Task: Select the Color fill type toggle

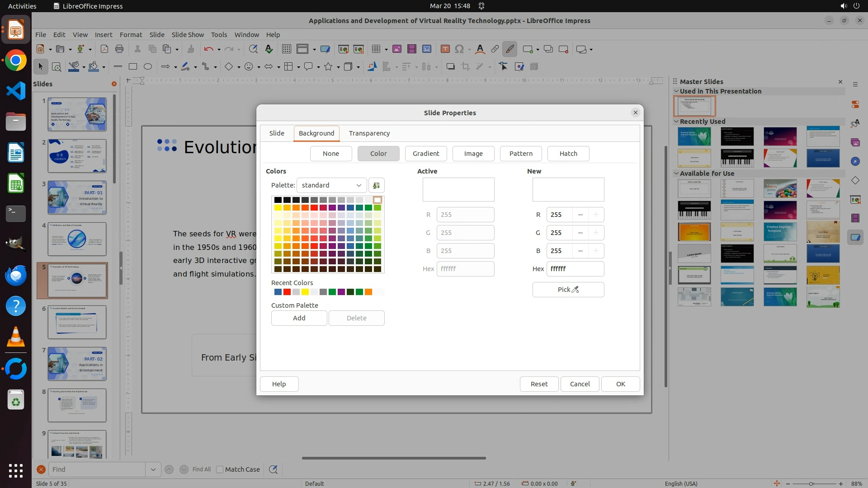Action: (x=378, y=154)
